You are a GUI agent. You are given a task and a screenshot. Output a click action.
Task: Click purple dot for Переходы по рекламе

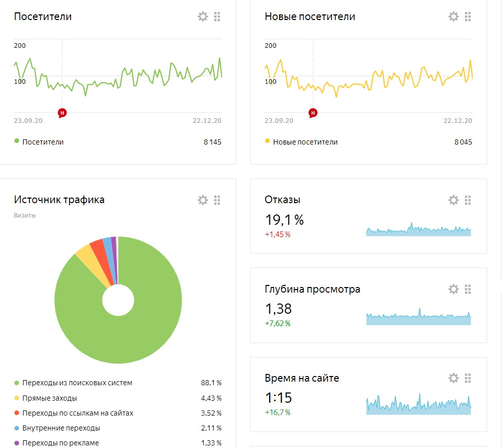(16, 443)
